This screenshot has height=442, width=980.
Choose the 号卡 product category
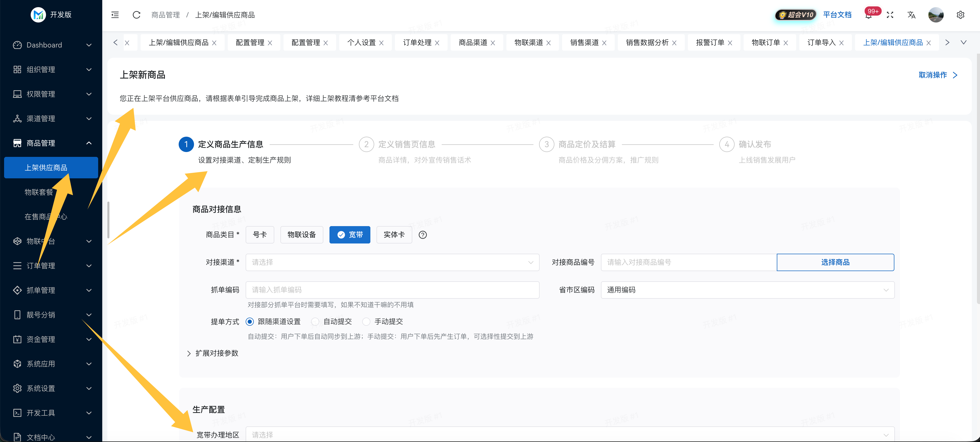click(x=260, y=235)
